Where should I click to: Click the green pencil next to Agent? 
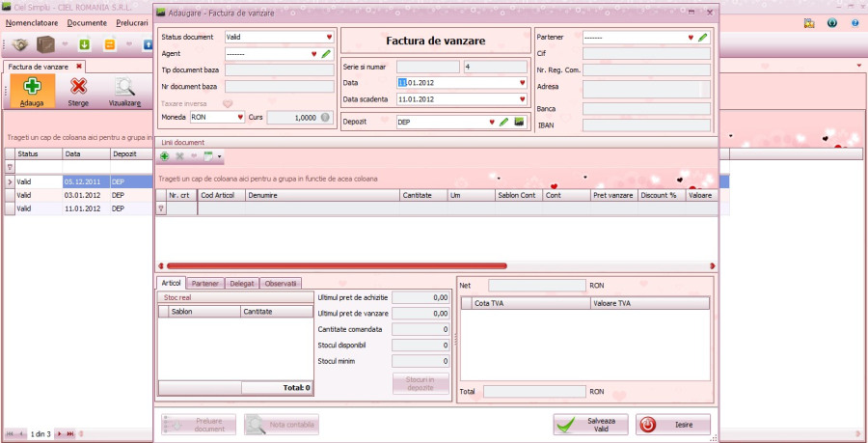326,54
